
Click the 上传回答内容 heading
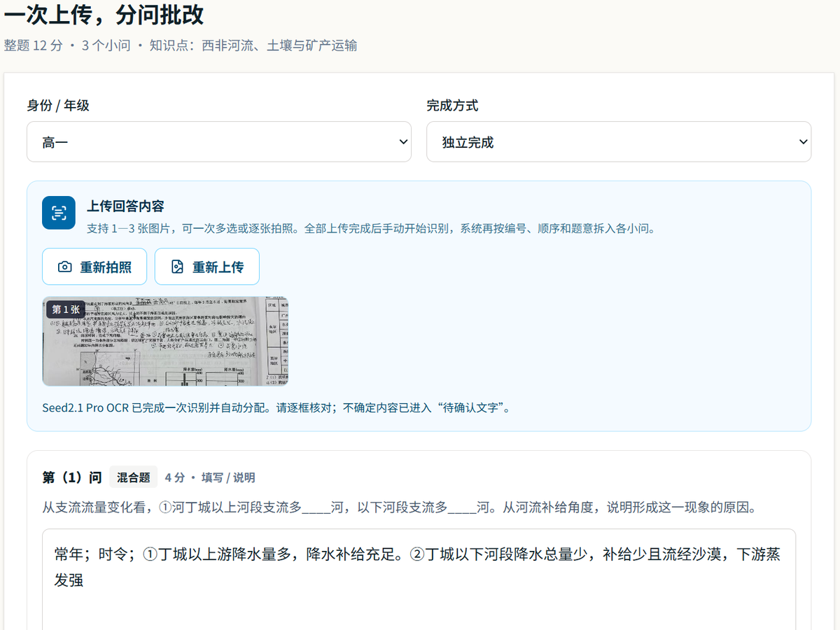click(x=125, y=206)
